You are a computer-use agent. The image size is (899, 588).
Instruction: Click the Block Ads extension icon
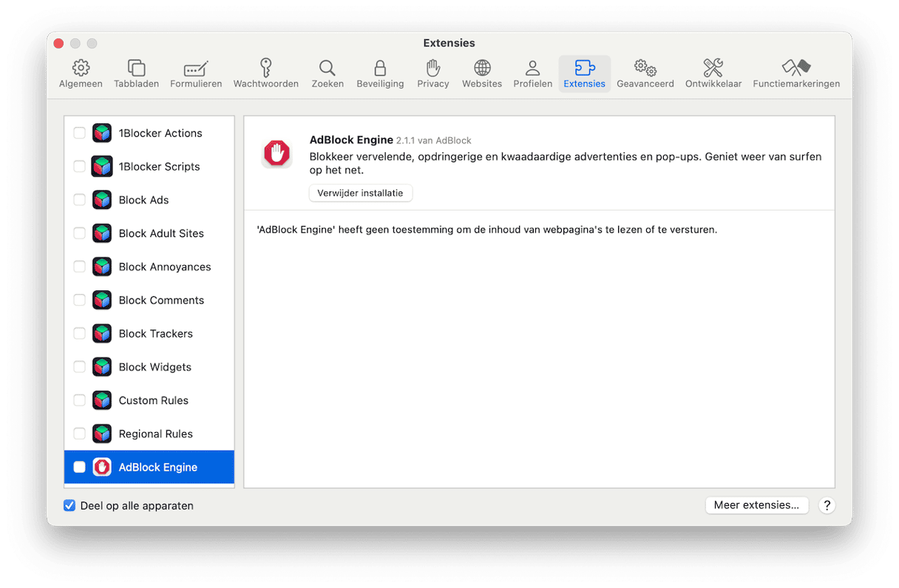(102, 199)
